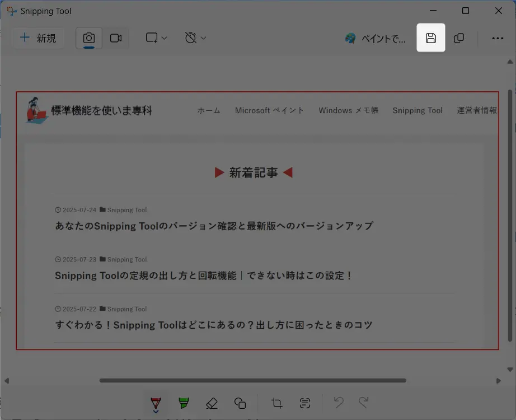This screenshot has width=516, height=420.
Task: Select the green highlighter tool
Action: click(184, 403)
